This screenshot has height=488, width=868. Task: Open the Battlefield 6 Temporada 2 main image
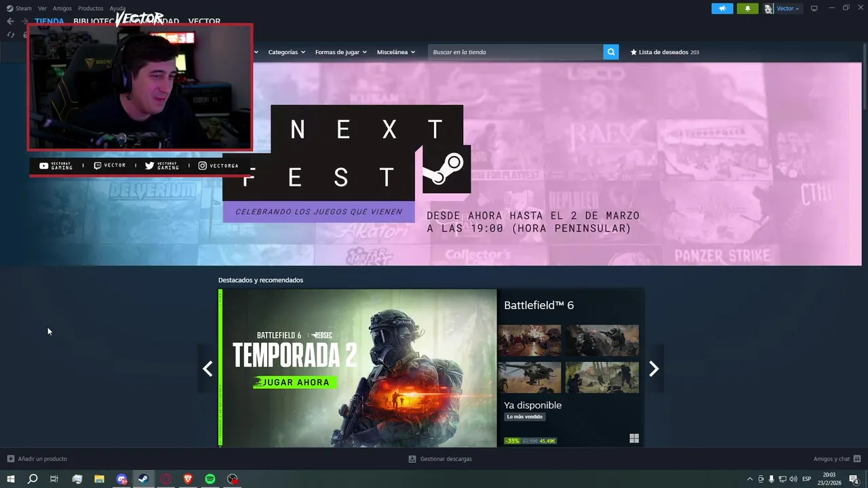(358, 368)
